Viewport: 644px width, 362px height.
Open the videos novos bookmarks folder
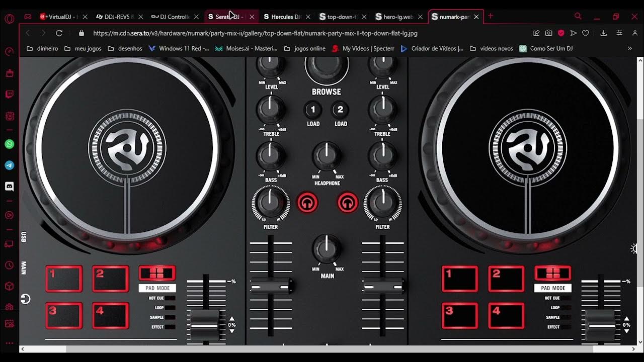pos(491,49)
